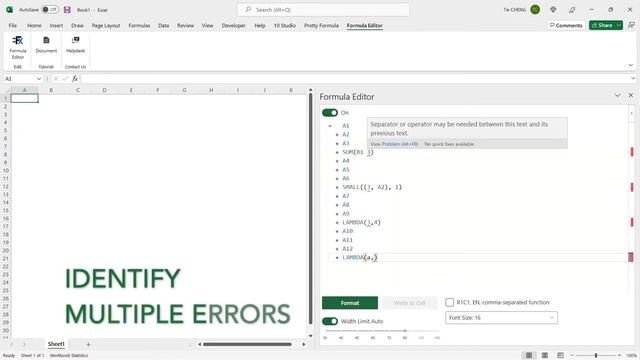Go to the previous sheet tab
640x360 pixels.
12,344
